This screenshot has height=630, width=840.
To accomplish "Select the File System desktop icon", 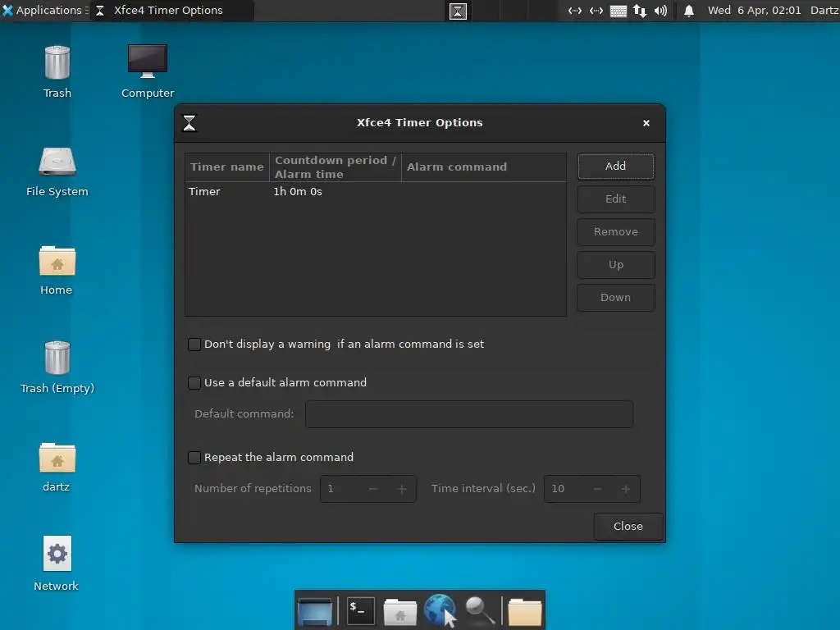I will 57,171.
